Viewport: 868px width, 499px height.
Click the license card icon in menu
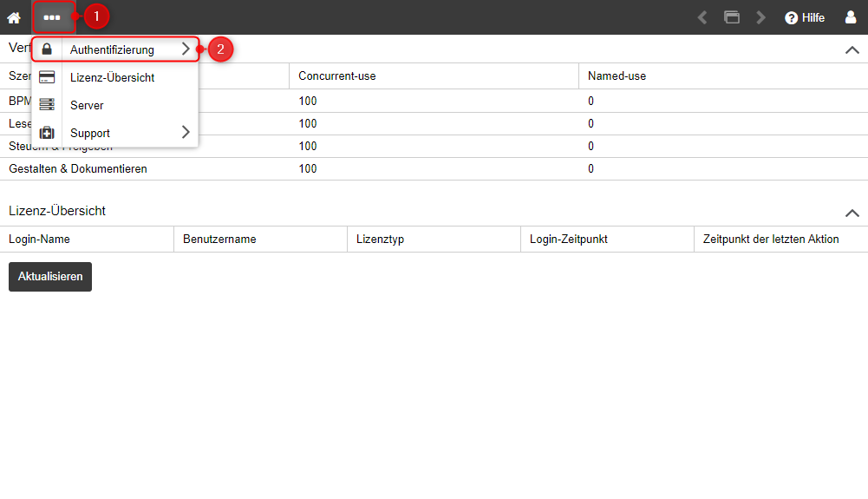47,77
